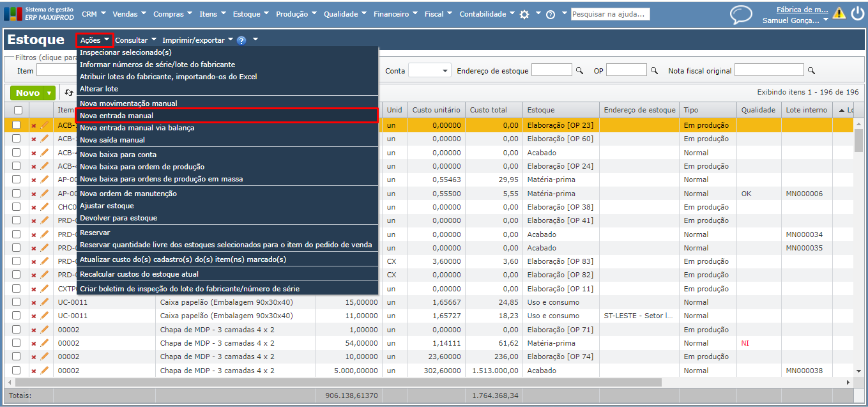868x407 pixels.
Task: Select Nova entrada manual menu item
Action: click(x=116, y=116)
